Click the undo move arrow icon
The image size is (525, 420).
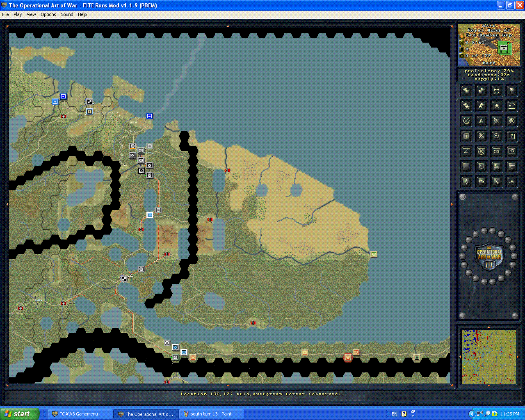511,106
